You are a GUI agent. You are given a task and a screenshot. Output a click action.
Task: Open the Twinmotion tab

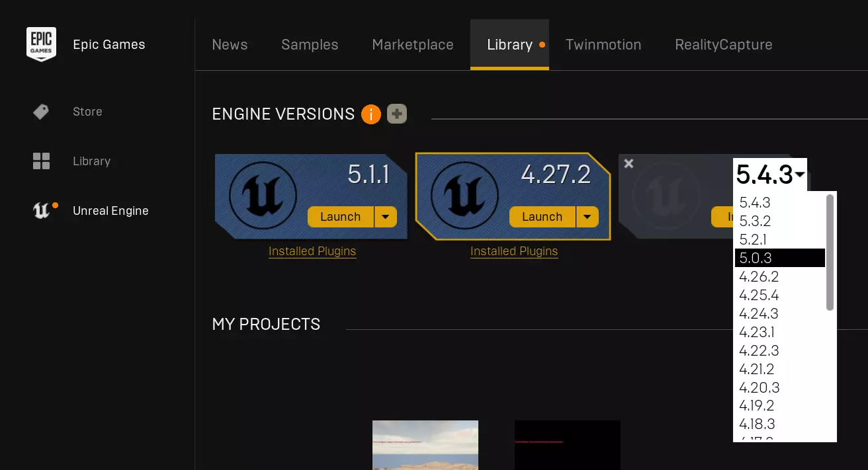pyautogui.click(x=603, y=45)
